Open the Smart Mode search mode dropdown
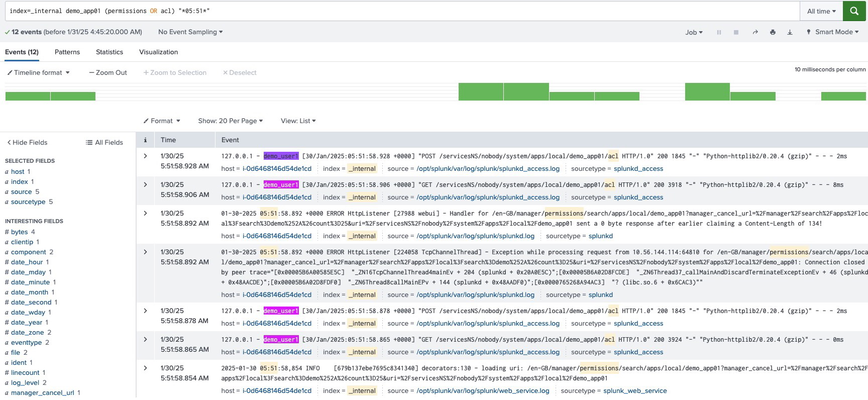This screenshot has height=400, width=868. click(x=833, y=32)
